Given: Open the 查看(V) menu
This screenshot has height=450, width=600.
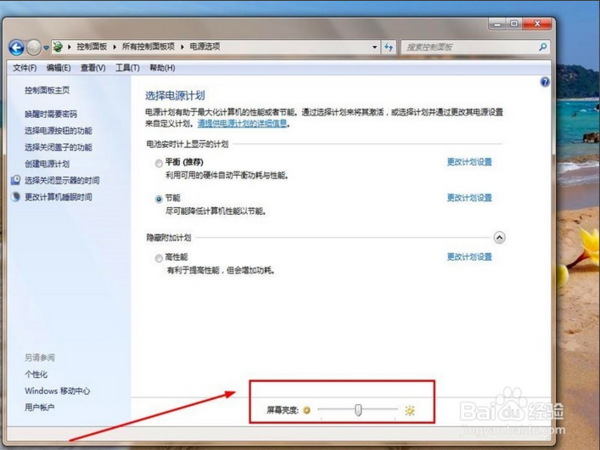Looking at the screenshot, I should point(93,68).
